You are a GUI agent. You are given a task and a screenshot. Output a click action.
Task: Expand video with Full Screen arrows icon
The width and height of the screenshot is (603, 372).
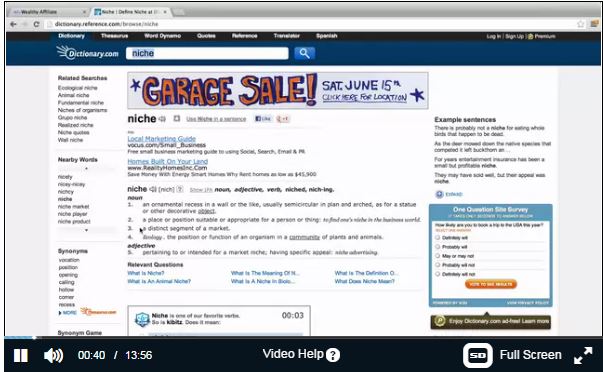583,355
